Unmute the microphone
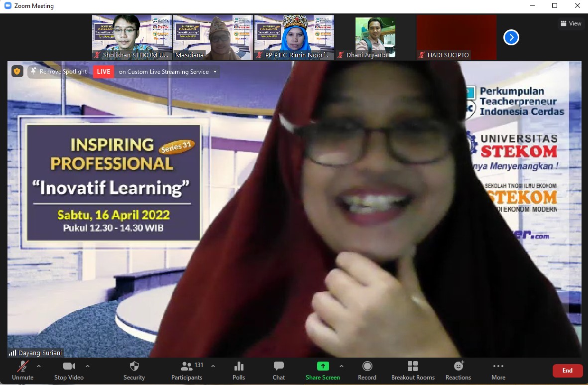 [22, 371]
